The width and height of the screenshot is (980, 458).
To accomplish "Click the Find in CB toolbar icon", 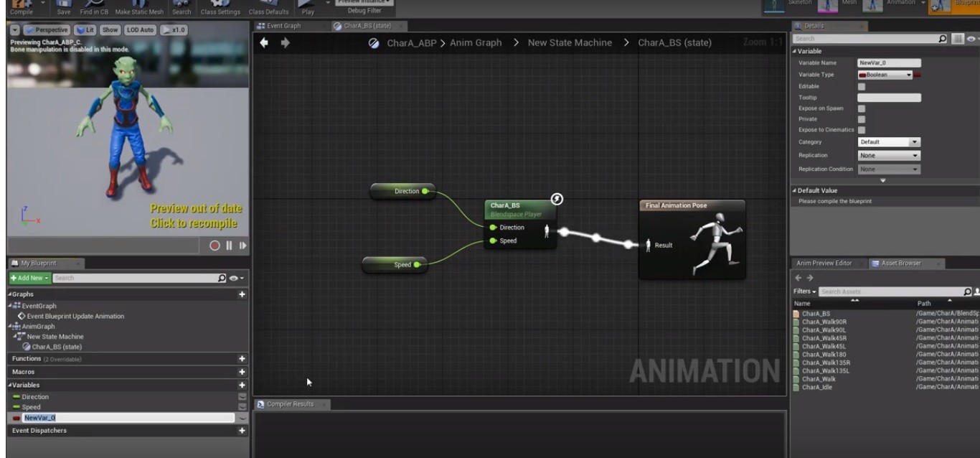I will pos(93,6).
